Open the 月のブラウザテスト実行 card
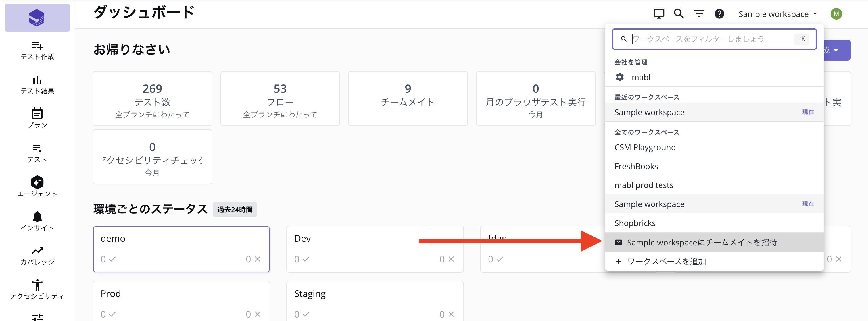 (535, 98)
